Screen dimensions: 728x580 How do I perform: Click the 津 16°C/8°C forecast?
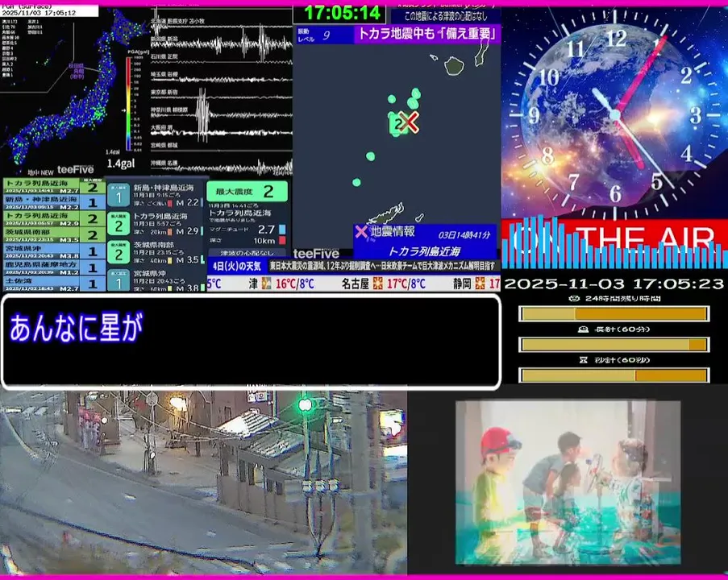pyautogui.click(x=281, y=283)
